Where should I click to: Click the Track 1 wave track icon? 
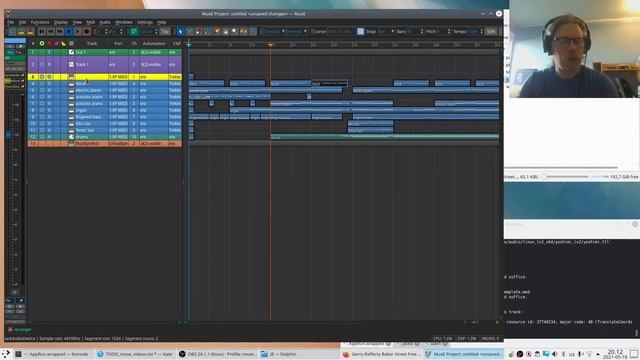click(71, 64)
